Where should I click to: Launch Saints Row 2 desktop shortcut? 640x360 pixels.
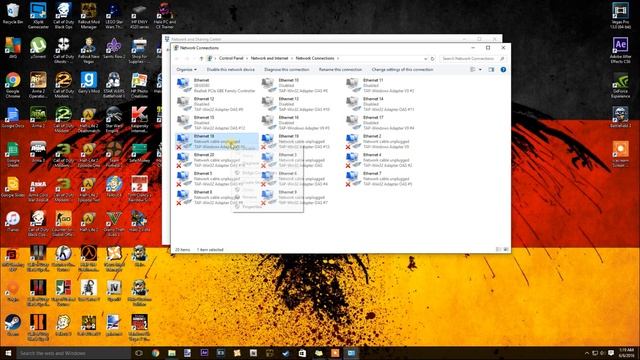tap(114, 48)
